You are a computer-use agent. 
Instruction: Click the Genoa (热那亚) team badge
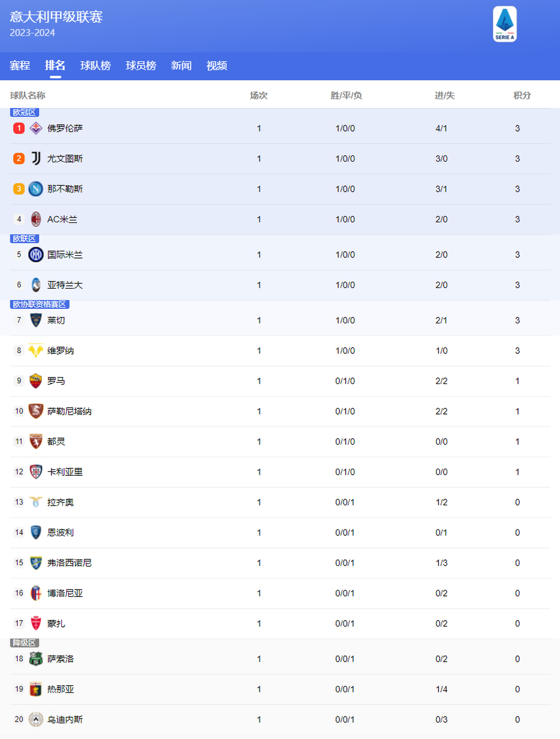coord(36,689)
